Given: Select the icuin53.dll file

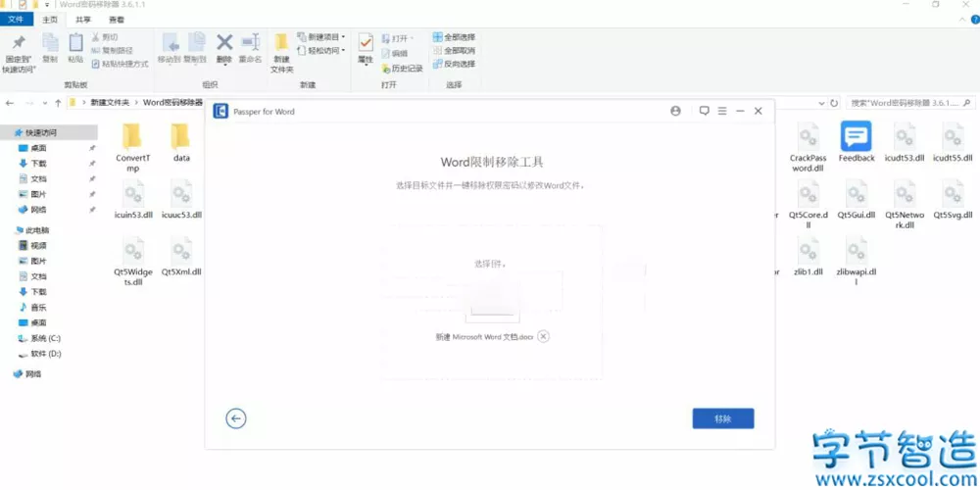Looking at the screenshot, I should (133, 200).
